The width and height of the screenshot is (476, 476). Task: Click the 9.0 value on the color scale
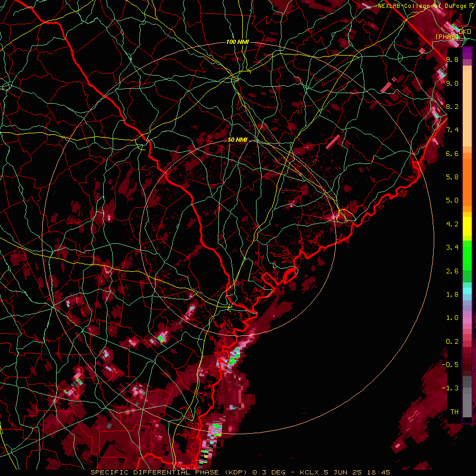coord(452,84)
